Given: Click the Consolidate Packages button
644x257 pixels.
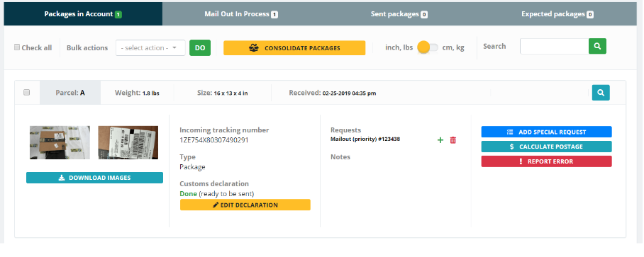Looking at the screenshot, I should [294, 48].
